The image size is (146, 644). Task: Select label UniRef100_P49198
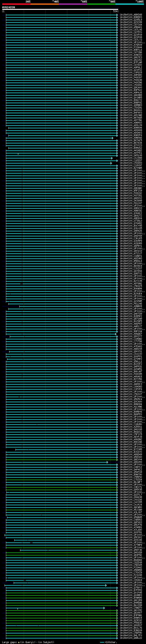click(x=131, y=80)
